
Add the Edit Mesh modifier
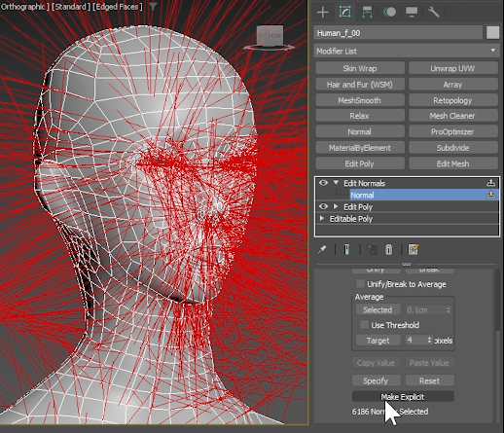pos(453,163)
